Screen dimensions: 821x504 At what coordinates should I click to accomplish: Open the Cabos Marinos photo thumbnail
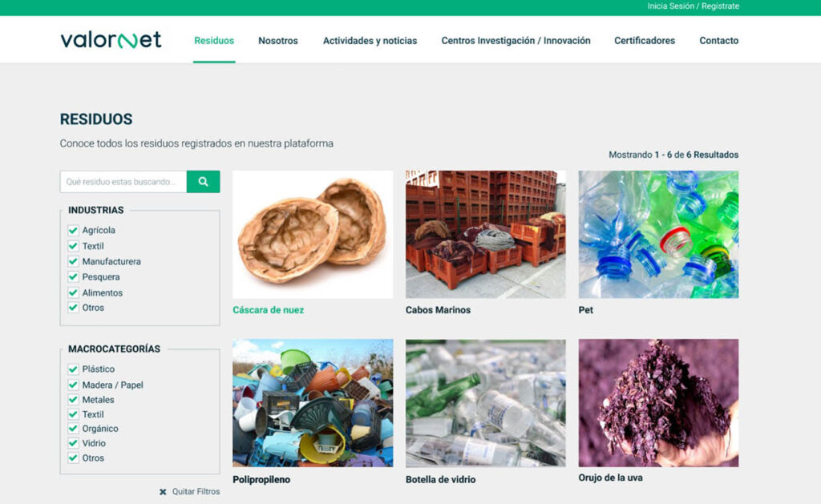pyautogui.click(x=485, y=234)
